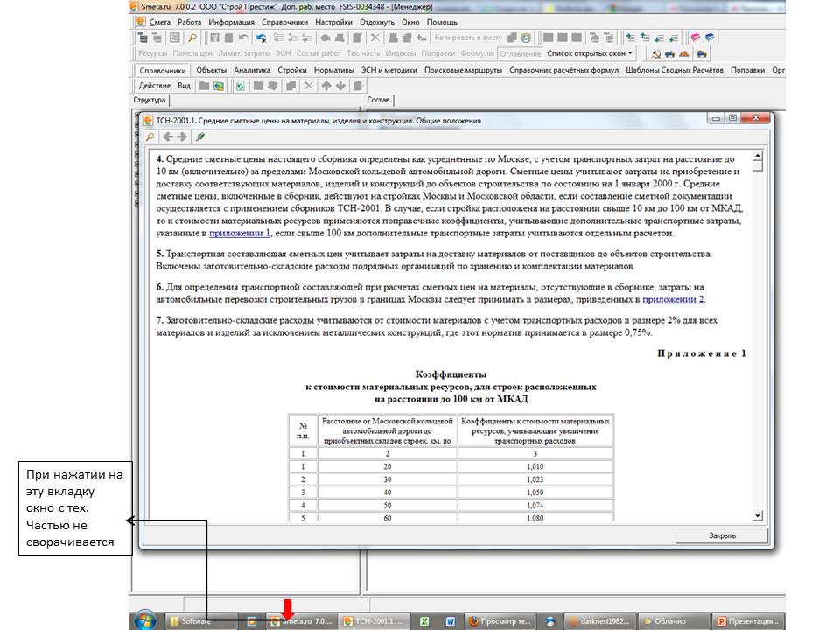Follow the приложении 1 link
840x630 pixels.
240,233
